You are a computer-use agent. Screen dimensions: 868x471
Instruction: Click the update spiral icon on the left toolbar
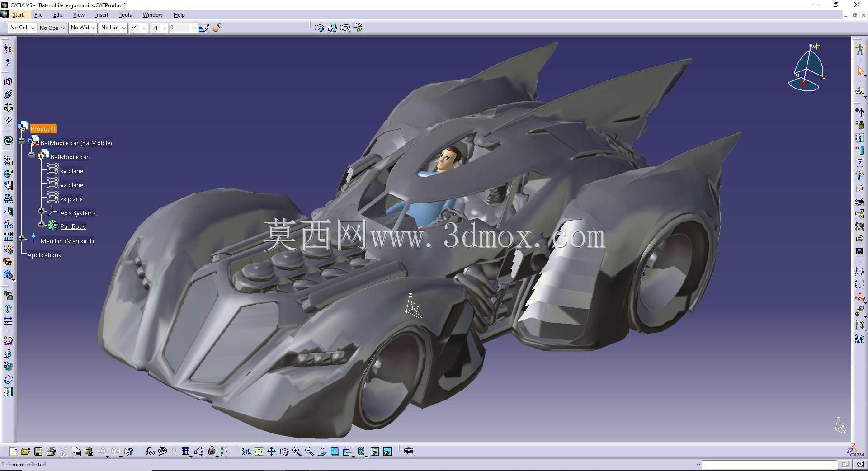8,141
